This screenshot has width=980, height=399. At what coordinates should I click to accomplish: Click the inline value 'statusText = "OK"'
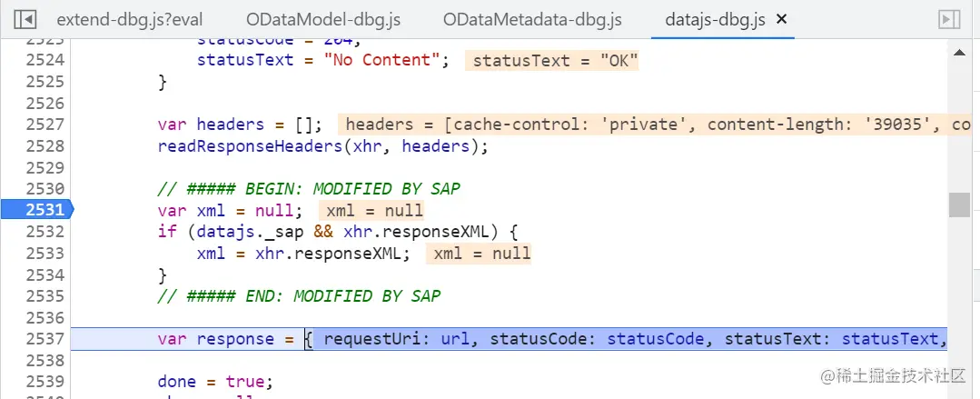(552, 61)
